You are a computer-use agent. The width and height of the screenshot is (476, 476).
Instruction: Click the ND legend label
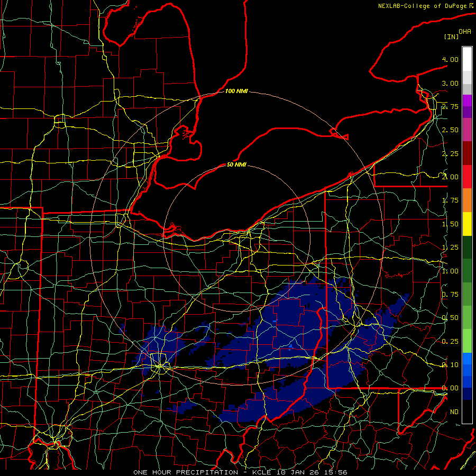(454, 412)
